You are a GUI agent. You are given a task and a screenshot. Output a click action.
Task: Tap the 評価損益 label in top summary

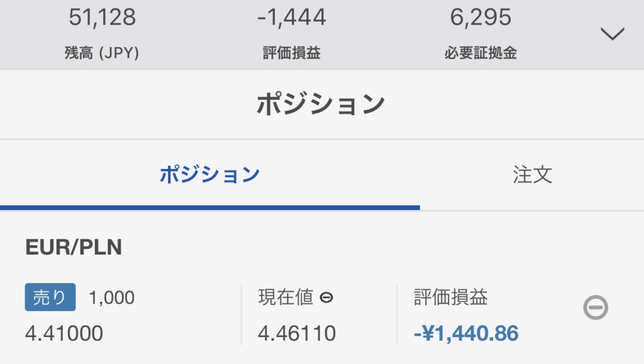point(292,53)
